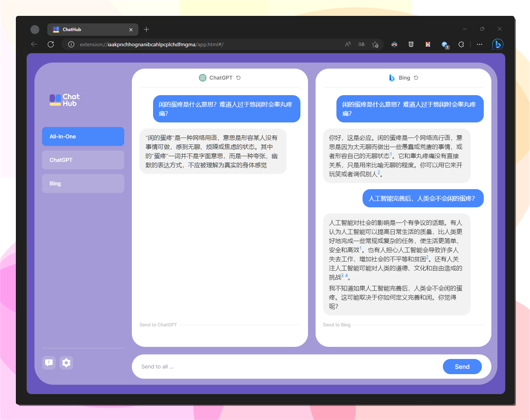The image size is (530, 420).
Task: Select All-In-One mode in sidebar
Action: (83, 136)
